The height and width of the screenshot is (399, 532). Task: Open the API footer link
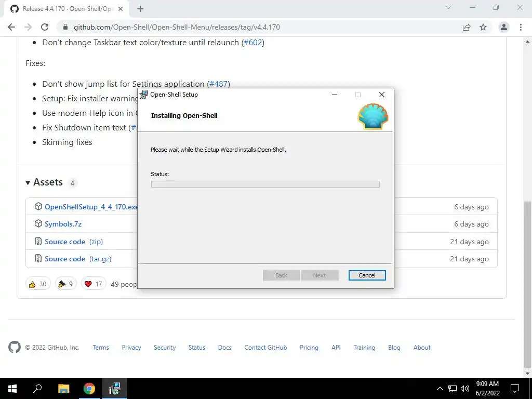click(336, 348)
